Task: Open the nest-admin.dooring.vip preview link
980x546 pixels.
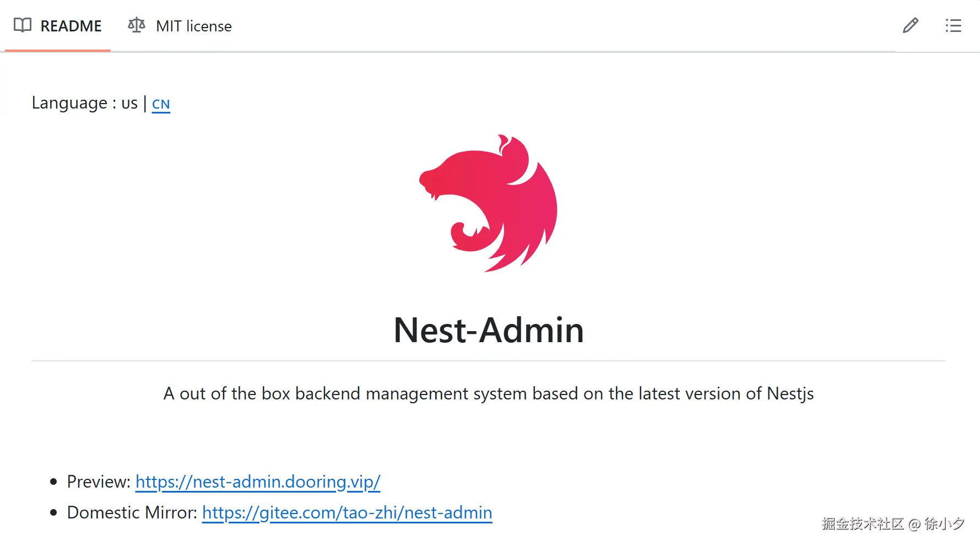Action: [x=258, y=482]
